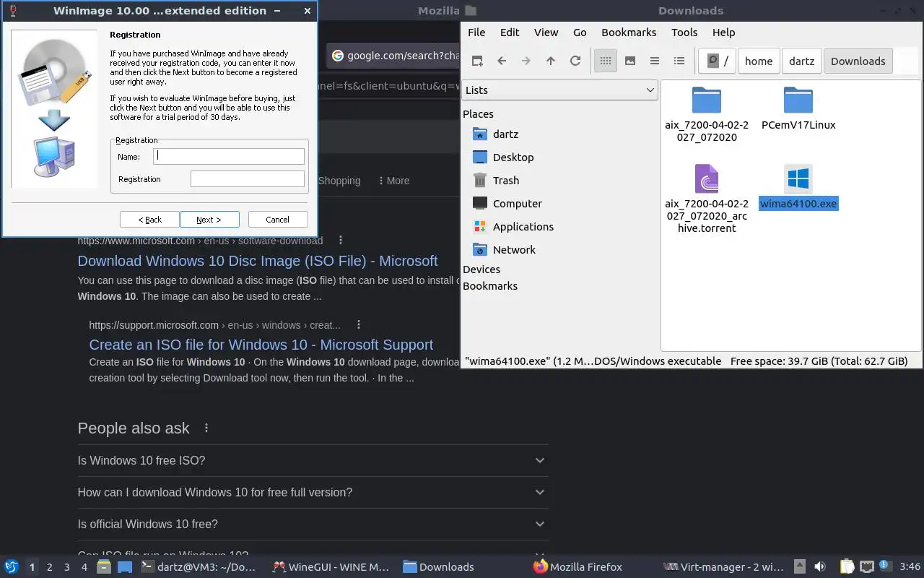Click the Registration code field

point(248,178)
